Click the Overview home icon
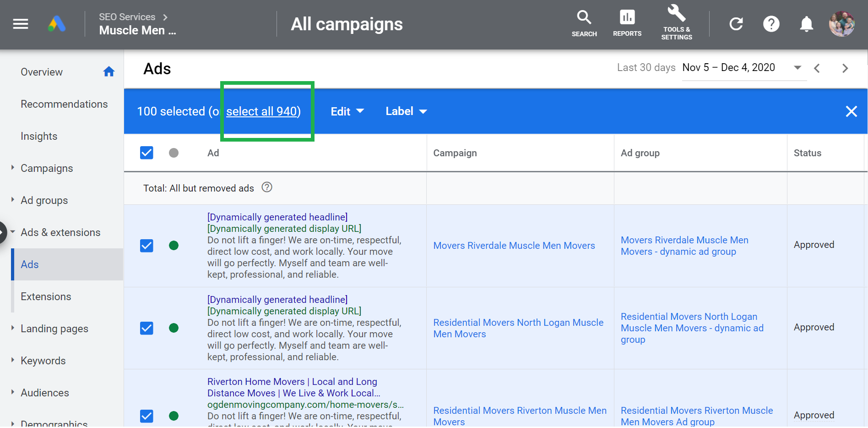The height and width of the screenshot is (428, 868). 109,71
